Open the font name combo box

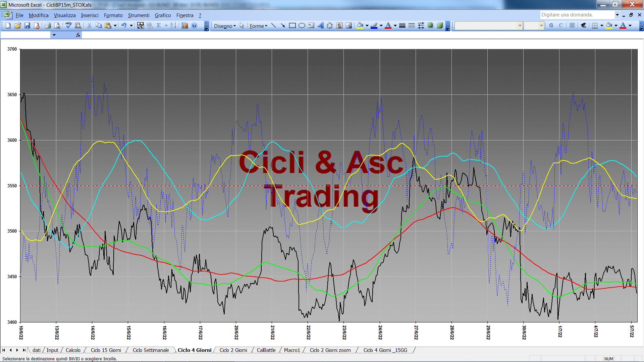click(488, 25)
